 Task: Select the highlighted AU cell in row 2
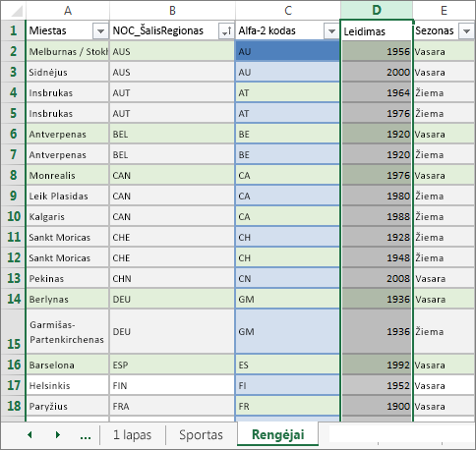287,51
